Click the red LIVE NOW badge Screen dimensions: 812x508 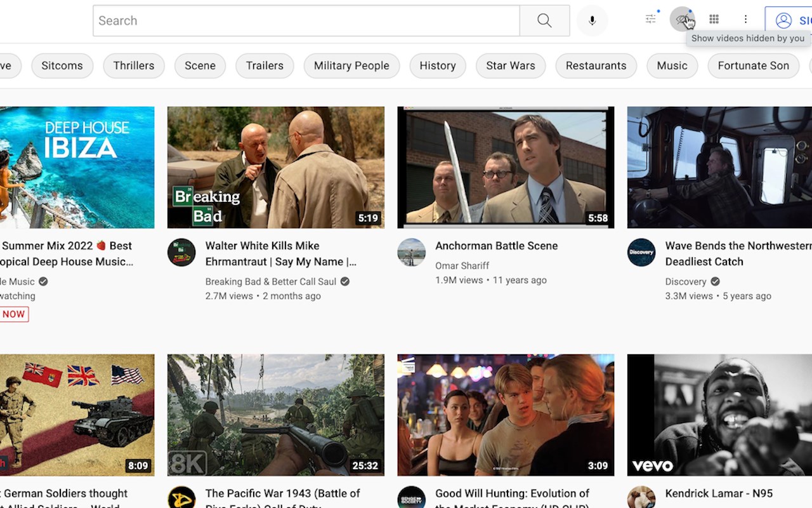pos(14,314)
